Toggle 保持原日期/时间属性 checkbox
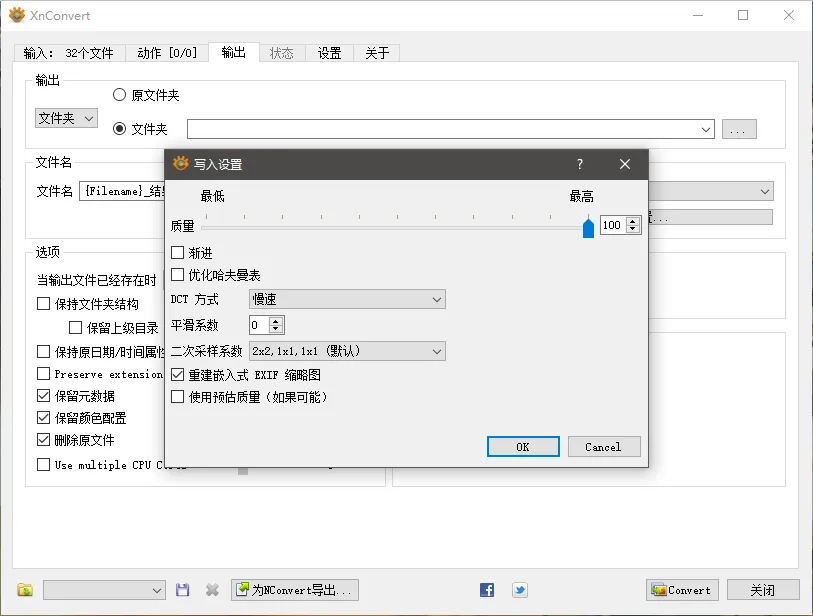This screenshot has height=616, width=813. (x=44, y=352)
